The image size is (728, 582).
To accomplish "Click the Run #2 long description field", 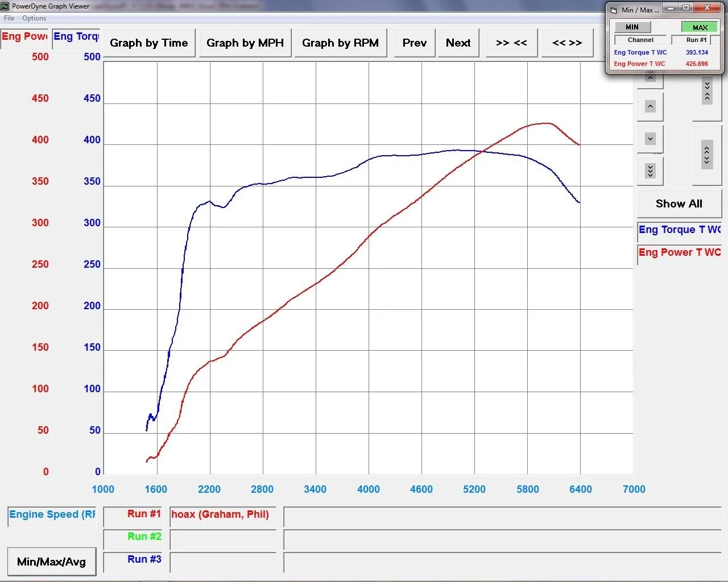I will tap(502, 539).
